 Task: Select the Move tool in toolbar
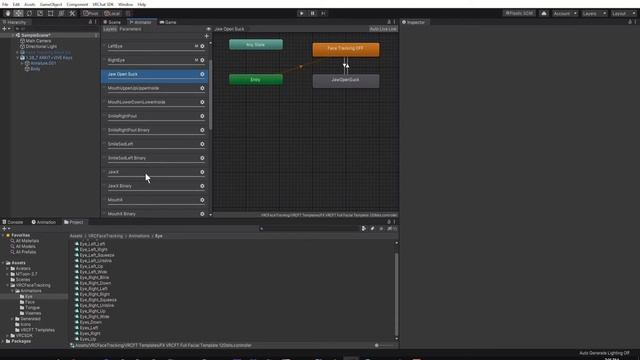(18, 13)
